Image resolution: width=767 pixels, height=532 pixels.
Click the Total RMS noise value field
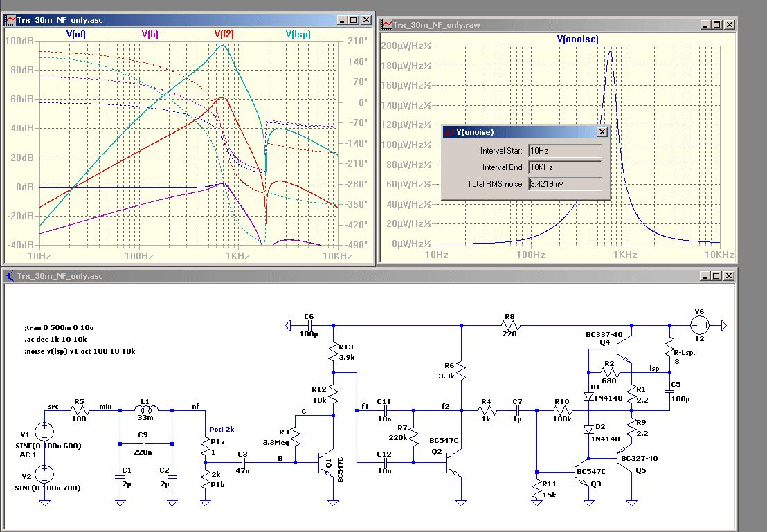coord(564,184)
